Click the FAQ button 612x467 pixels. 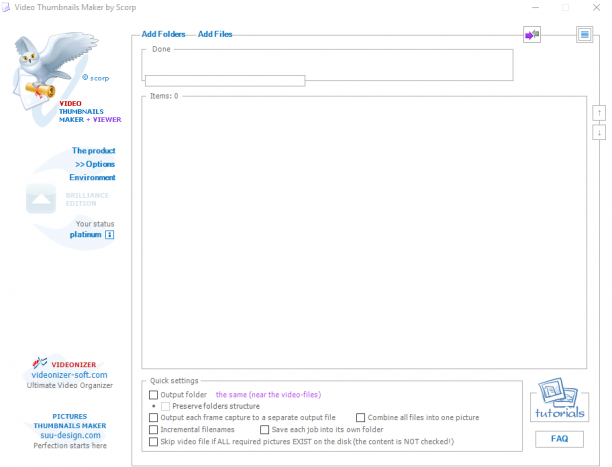(559, 439)
